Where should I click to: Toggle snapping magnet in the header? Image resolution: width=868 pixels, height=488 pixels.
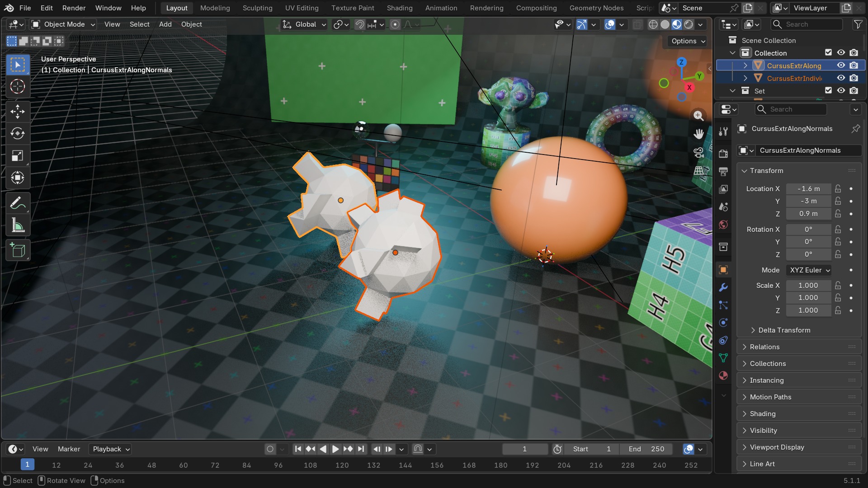coord(359,24)
